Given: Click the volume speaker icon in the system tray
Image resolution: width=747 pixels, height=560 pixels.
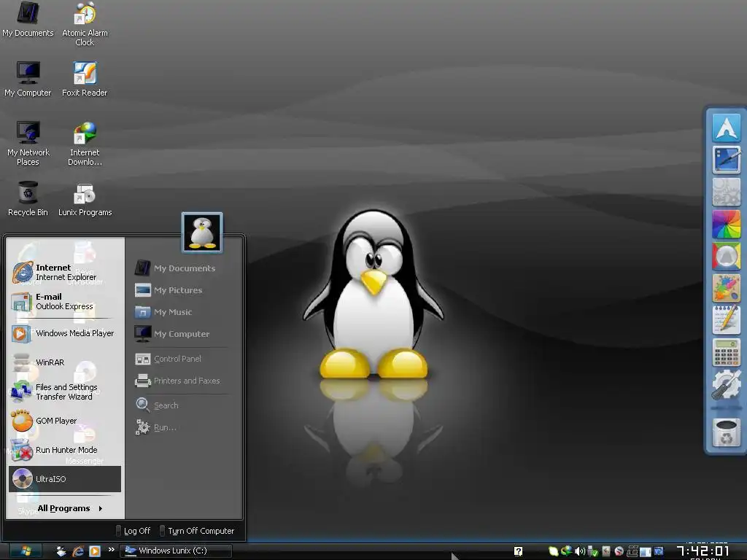Looking at the screenshot, I should (x=580, y=551).
